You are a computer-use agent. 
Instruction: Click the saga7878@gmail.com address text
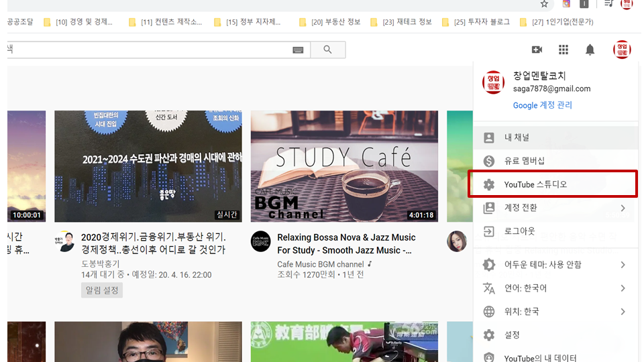point(551,88)
